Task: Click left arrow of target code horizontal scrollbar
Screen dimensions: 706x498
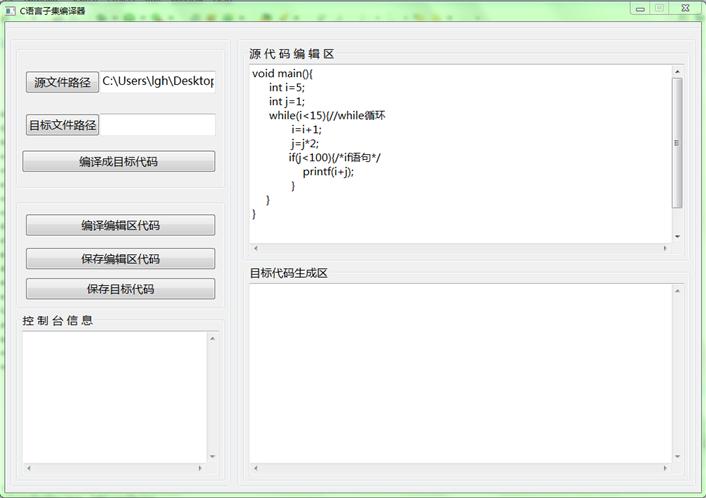Action: coord(256,468)
